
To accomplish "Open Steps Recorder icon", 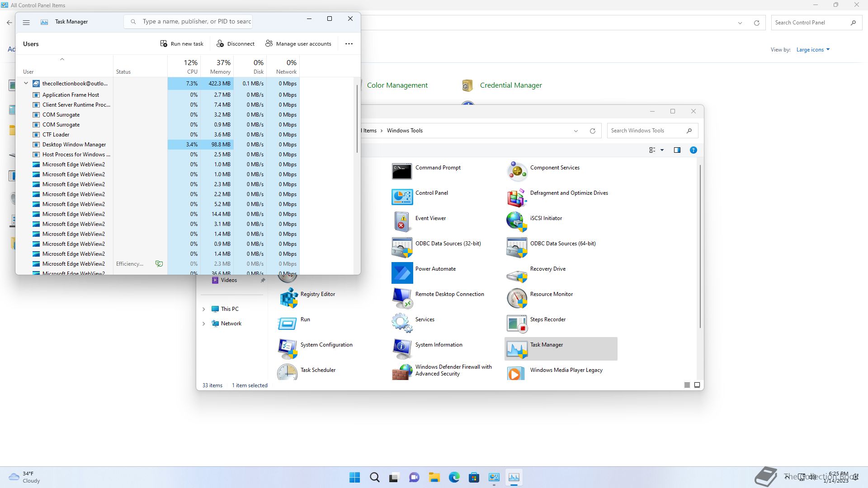I will [517, 323].
